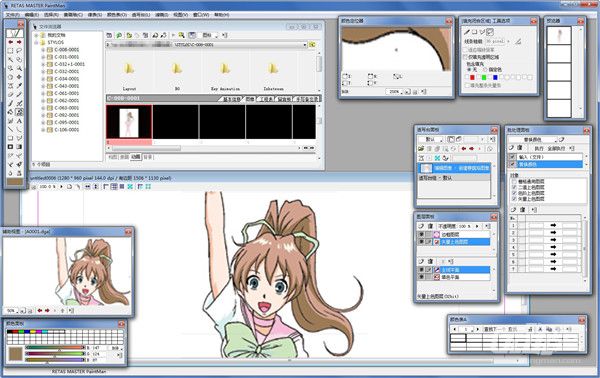Click the 执行 button in the batch panel
The width and height of the screenshot is (600, 378).
click(539, 149)
